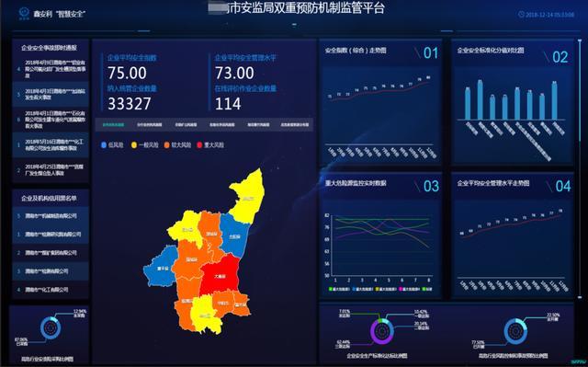
Task: Click the 安全指数(综合)走势图 chart title
Action: tap(356, 51)
